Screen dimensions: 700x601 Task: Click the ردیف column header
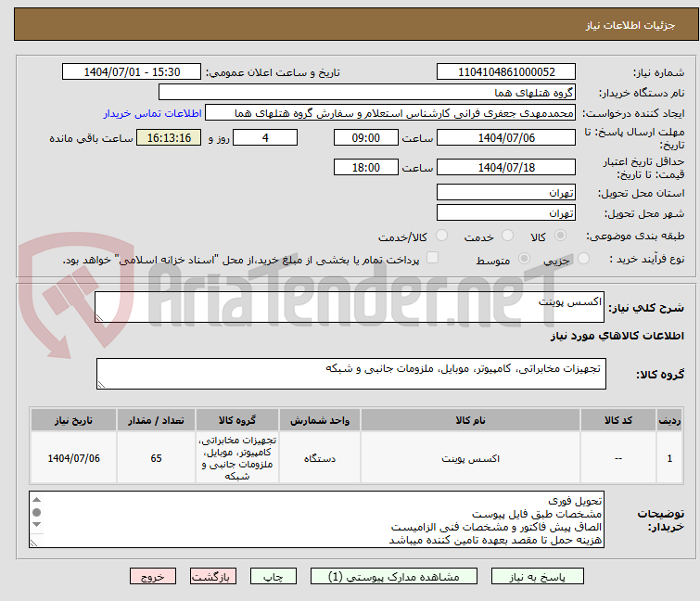669,420
